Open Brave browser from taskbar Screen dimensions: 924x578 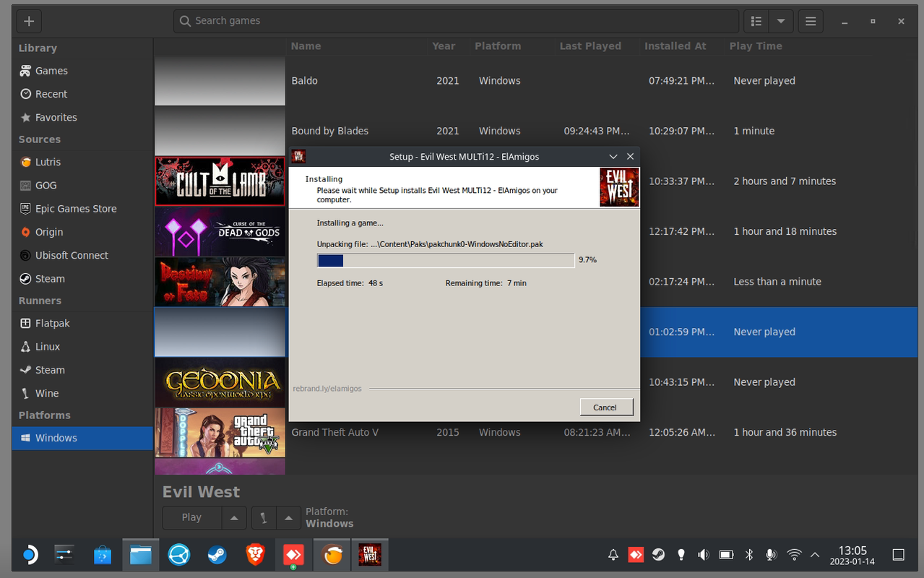[x=255, y=555]
